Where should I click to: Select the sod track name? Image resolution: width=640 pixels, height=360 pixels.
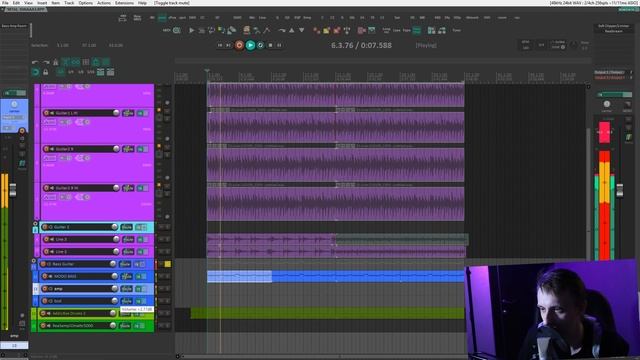tap(58, 301)
